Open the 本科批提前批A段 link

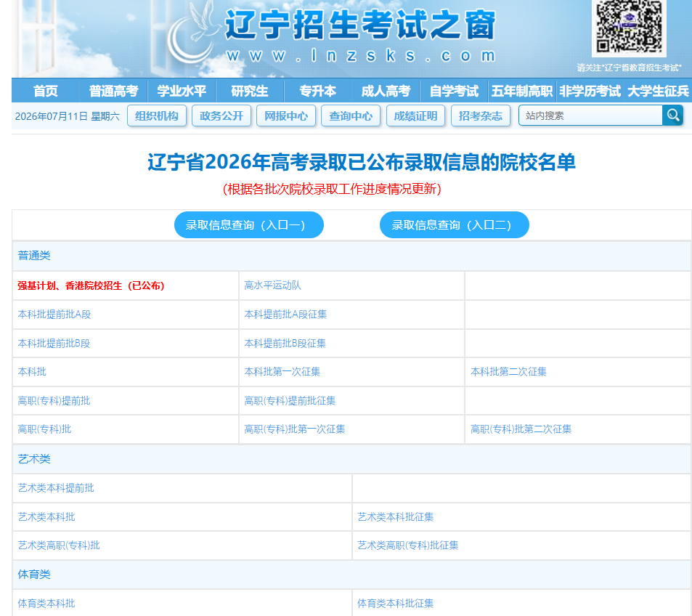coord(54,315)
